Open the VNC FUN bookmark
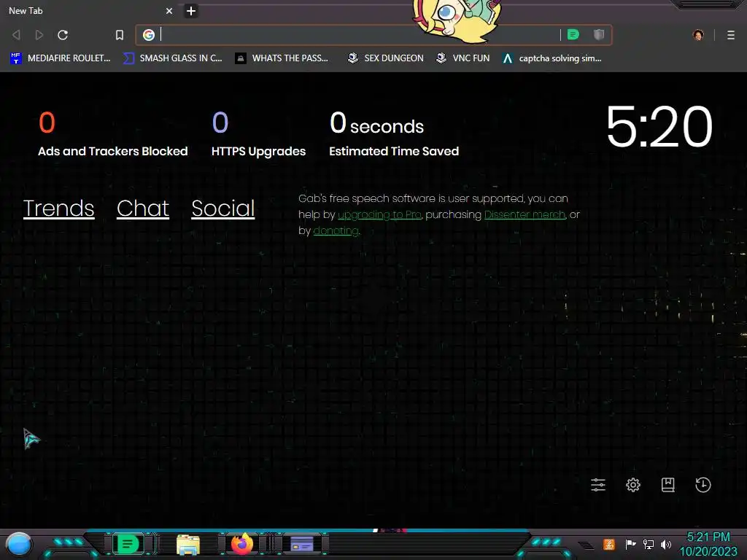 click(462, 58)
